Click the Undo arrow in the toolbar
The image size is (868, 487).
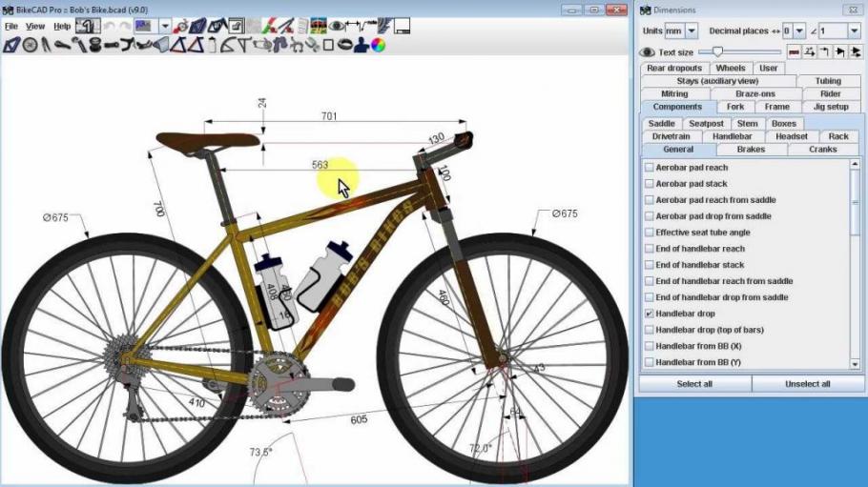click(109, 26)
